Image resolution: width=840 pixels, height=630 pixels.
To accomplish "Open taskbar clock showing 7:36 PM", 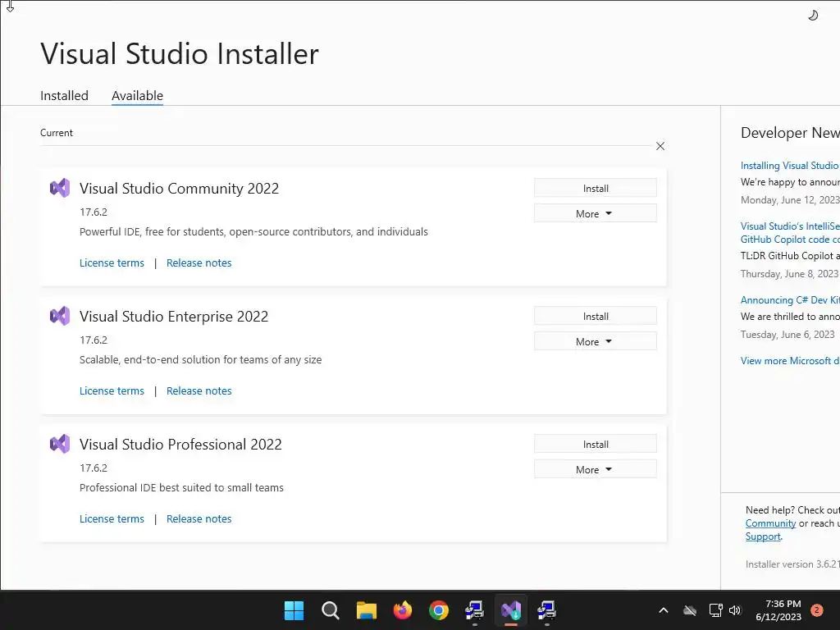I will click(778, 610).
